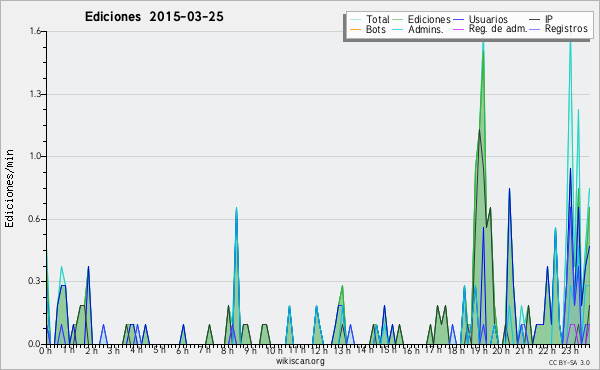Image resolution: width=600 pixels, height=370 pixels.
Task: Click the 0.0 y-axis tick label
Action: pos(35,344)
